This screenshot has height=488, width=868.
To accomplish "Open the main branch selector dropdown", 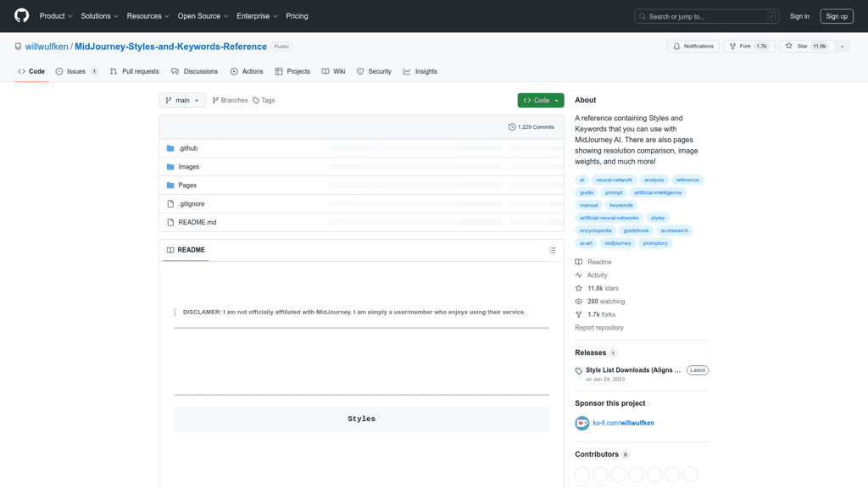I will click(182, 101).
